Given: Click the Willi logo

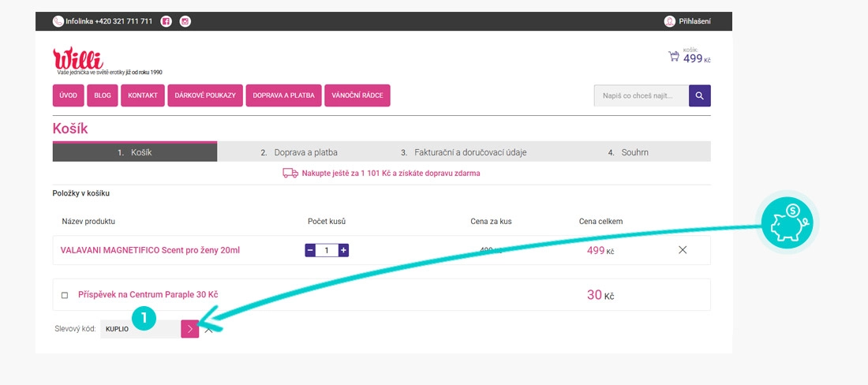Looking at the screenshot, I should [78, 58].
